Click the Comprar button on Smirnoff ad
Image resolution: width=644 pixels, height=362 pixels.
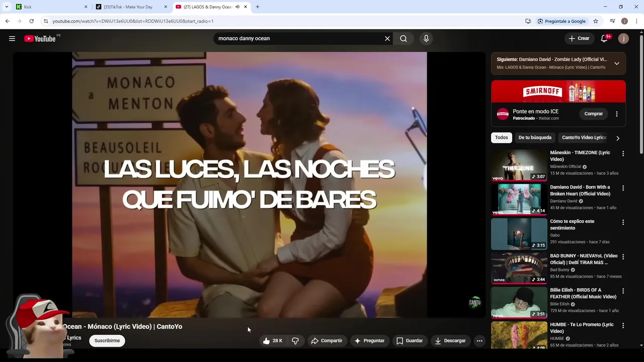click(x=594, y=114)
